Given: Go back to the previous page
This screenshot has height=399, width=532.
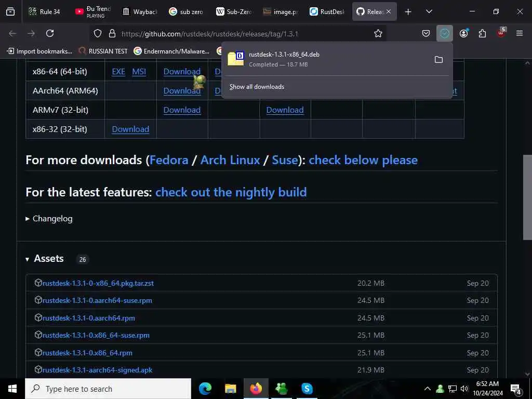Looking at the screenshot, I should 12,33.
